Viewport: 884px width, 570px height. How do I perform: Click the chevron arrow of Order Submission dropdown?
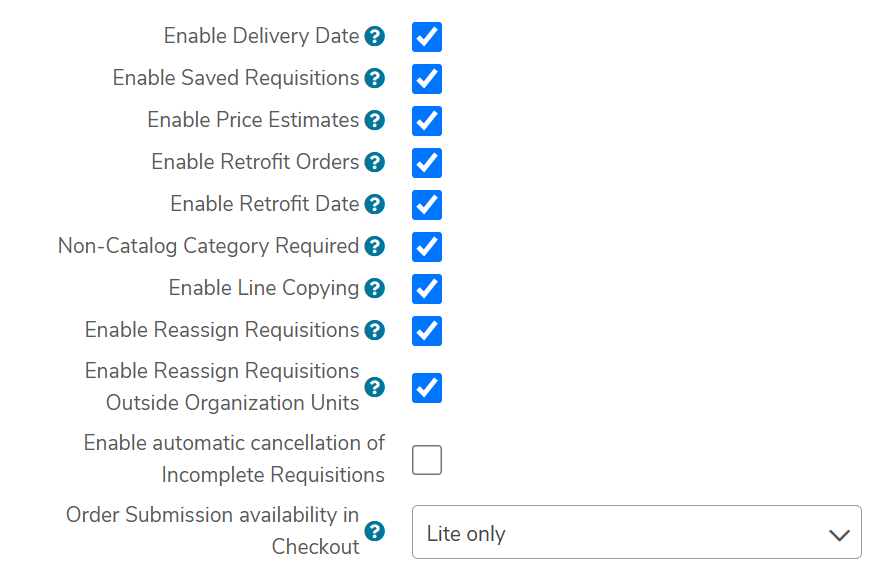pyautogui.click(x=839, y=535)
